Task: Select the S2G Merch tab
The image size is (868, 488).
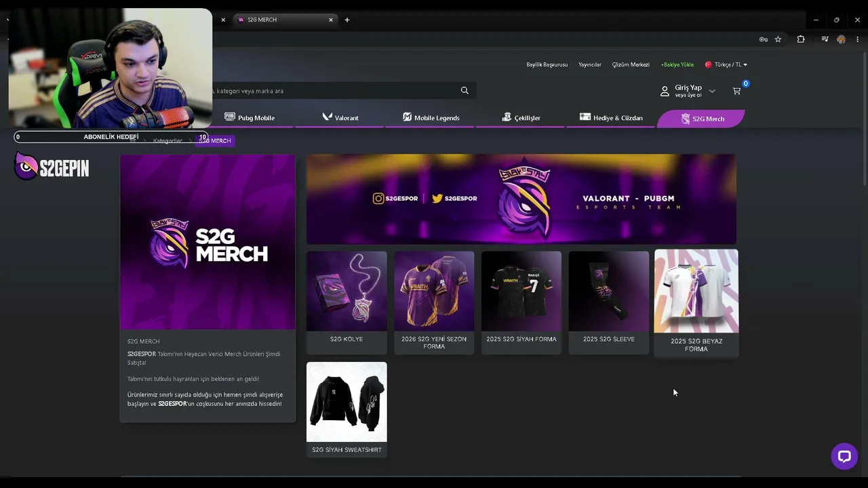Action: click(701, 119)
